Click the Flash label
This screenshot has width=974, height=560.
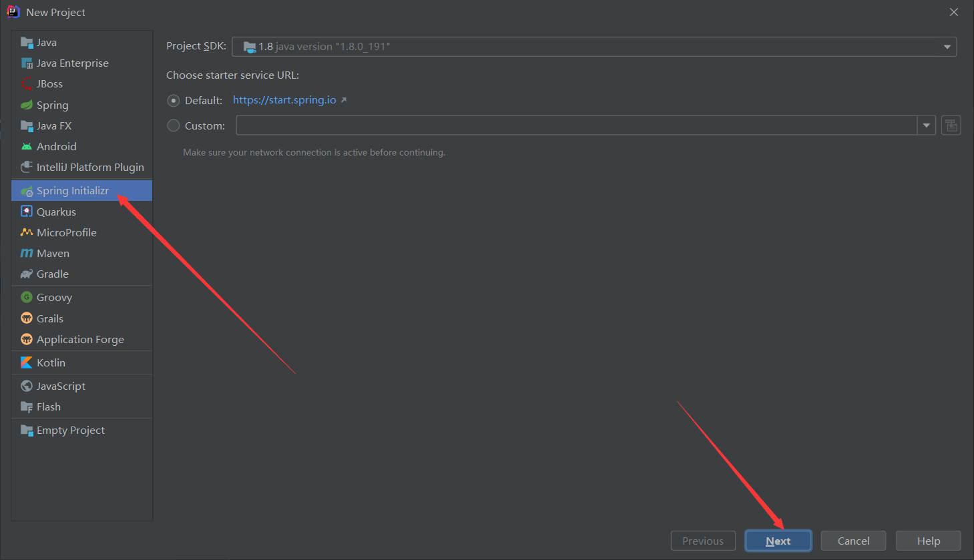pos(49,407)
